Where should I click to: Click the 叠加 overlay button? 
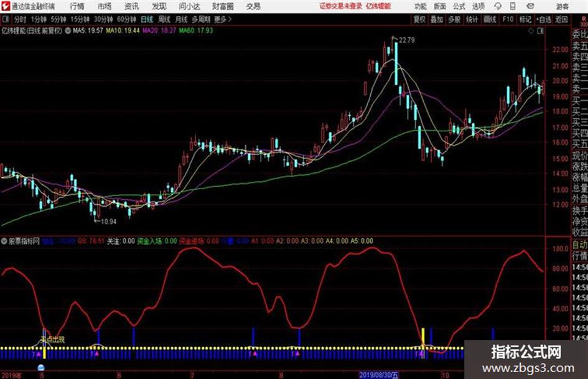tap(437, 19)
